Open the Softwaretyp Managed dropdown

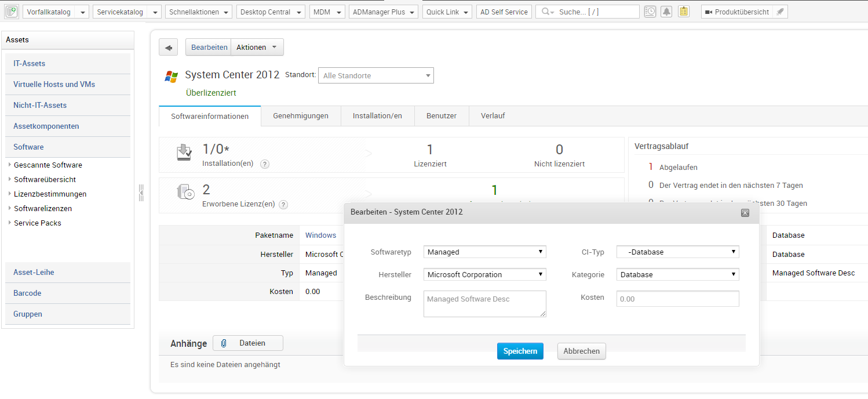[x=484, y=252]
